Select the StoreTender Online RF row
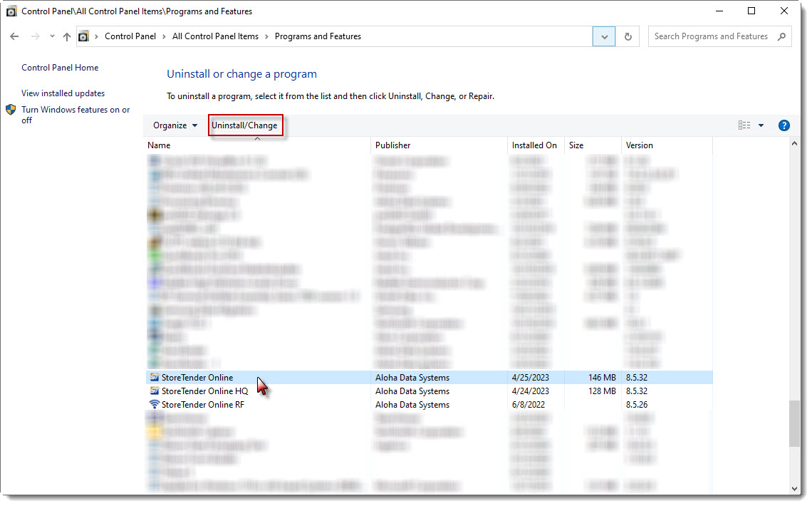The height and width of the screenshot is (506, 812). point(430,405)
